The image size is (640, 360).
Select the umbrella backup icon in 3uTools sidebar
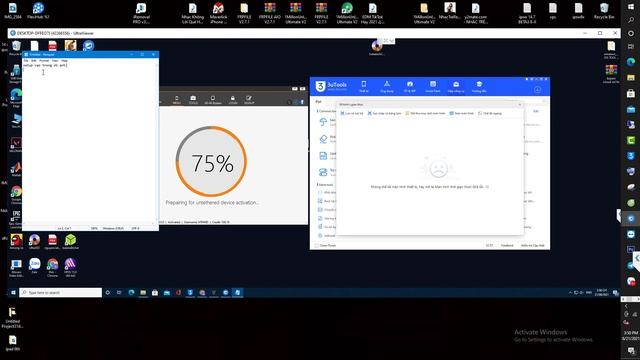(323, 122)
